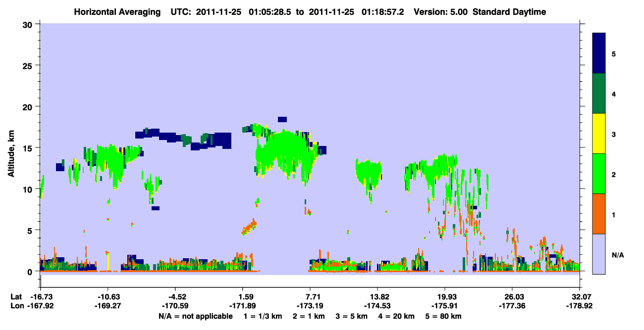Click longitude value -170.59
The image size is (644, 330).
coord(175,306)
